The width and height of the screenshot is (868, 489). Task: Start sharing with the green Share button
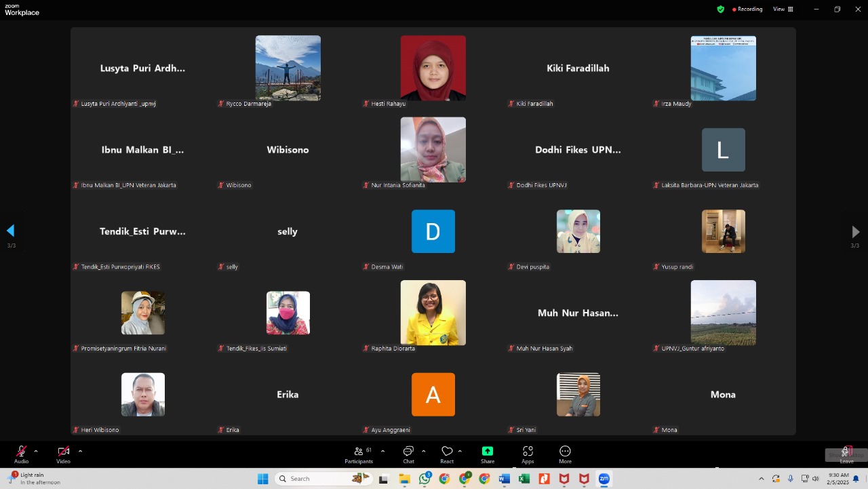[x=488, y=452]
